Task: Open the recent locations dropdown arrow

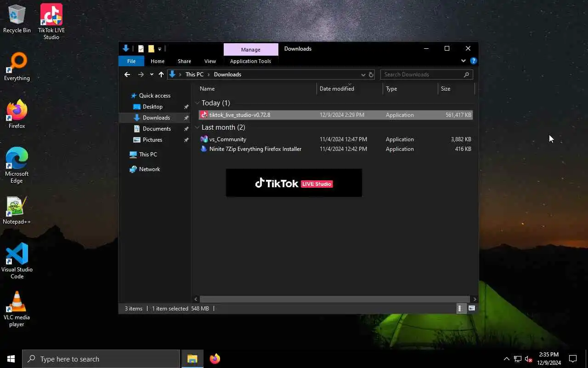Action: pos(152,75)
